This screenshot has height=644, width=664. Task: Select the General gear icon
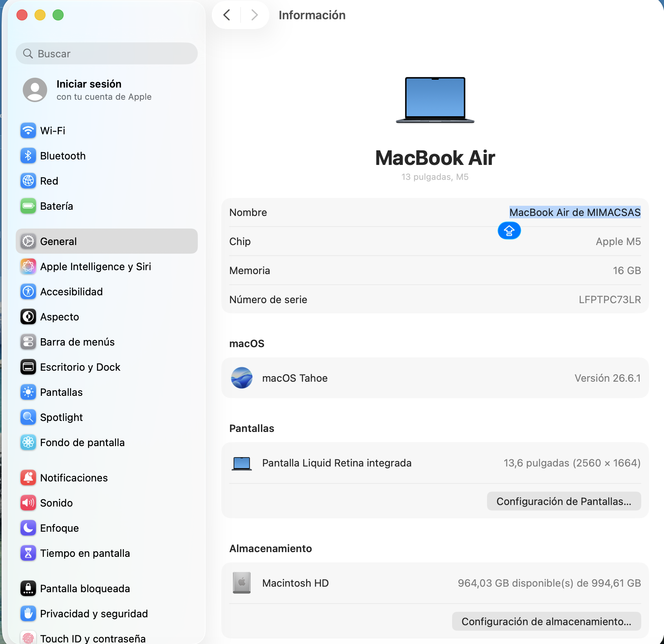(28, 241)
